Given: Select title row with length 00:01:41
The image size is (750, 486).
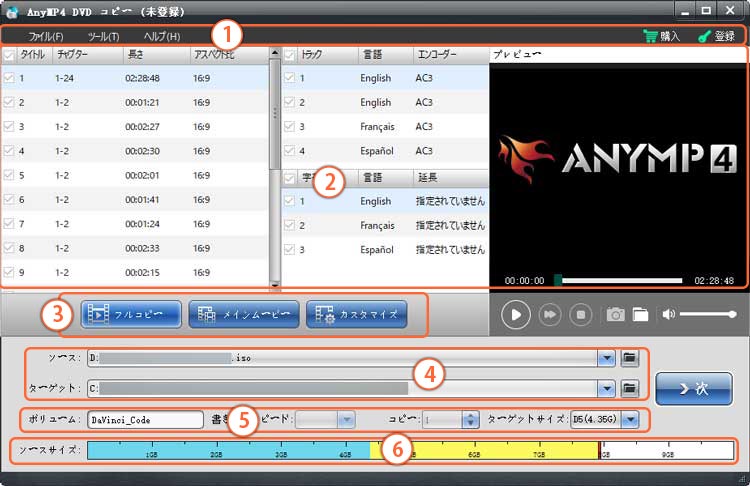Looking at the screenshot, I should tap(135, 199).
